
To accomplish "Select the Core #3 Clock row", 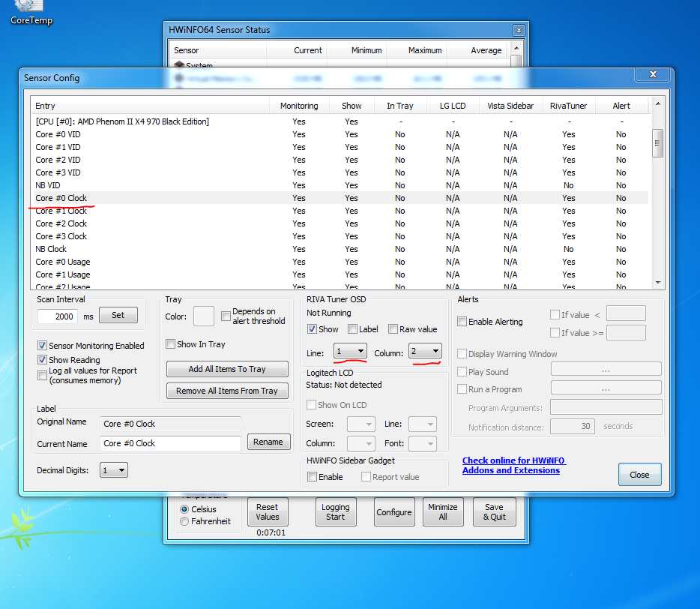I will point(342,236).
